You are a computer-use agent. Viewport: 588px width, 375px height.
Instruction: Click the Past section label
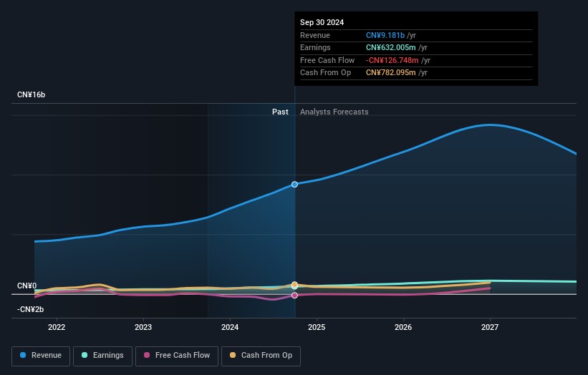point(280,112)
